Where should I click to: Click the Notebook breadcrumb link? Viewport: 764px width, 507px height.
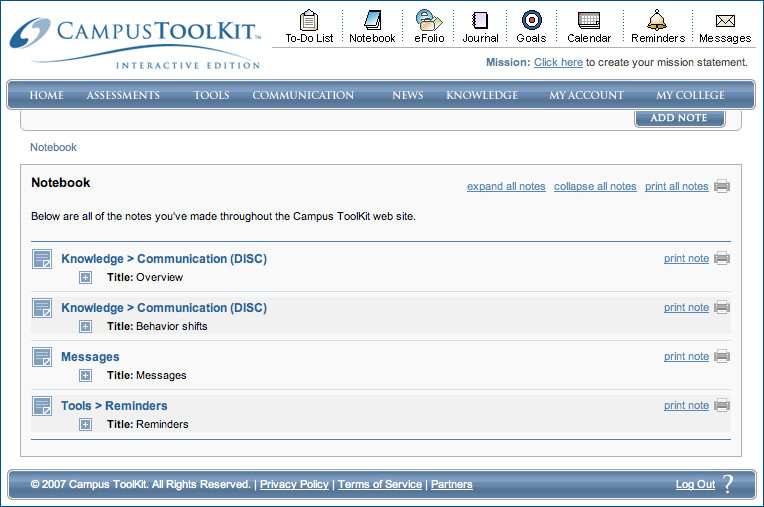(x=53, y=147)
